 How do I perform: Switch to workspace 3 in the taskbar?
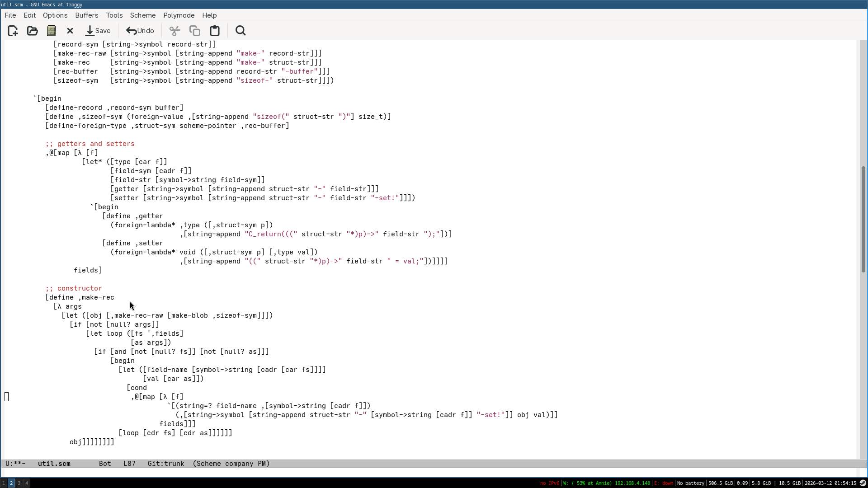click(19, 483)
